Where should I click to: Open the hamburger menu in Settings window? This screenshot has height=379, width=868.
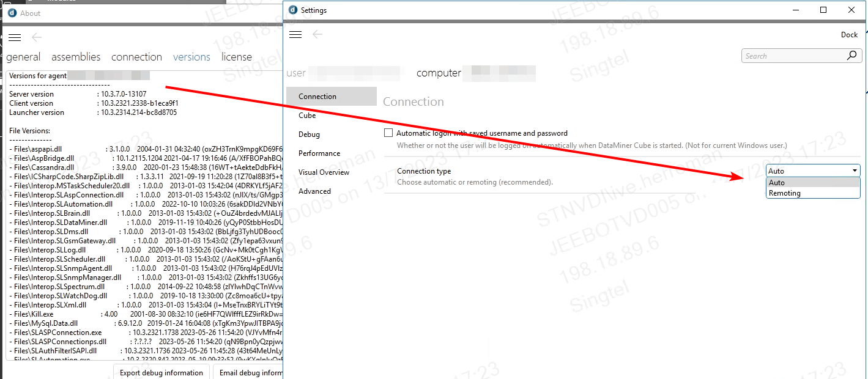coord(295,35)
